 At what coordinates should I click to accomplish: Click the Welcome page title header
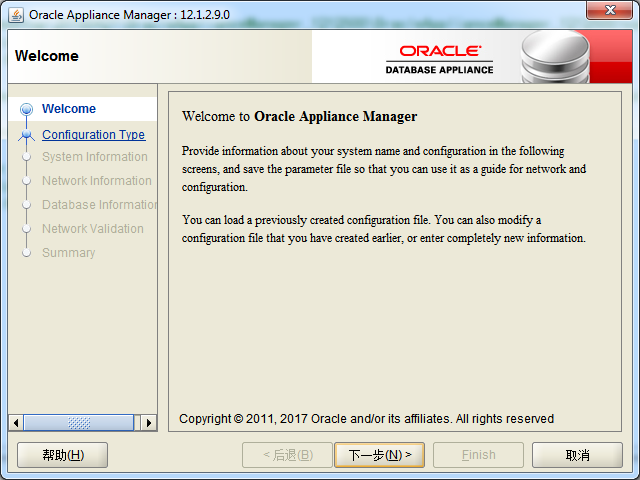tap(47, 56)
